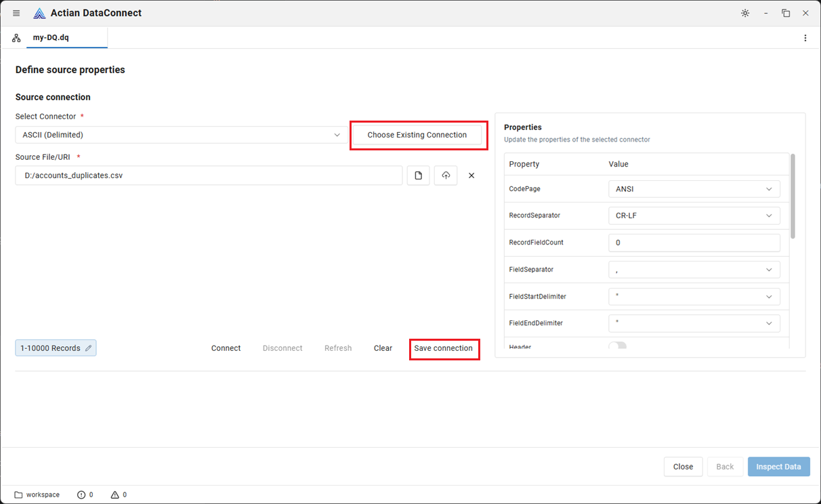Show errors count in status bar
821x504 pixels.
(85, 495)
